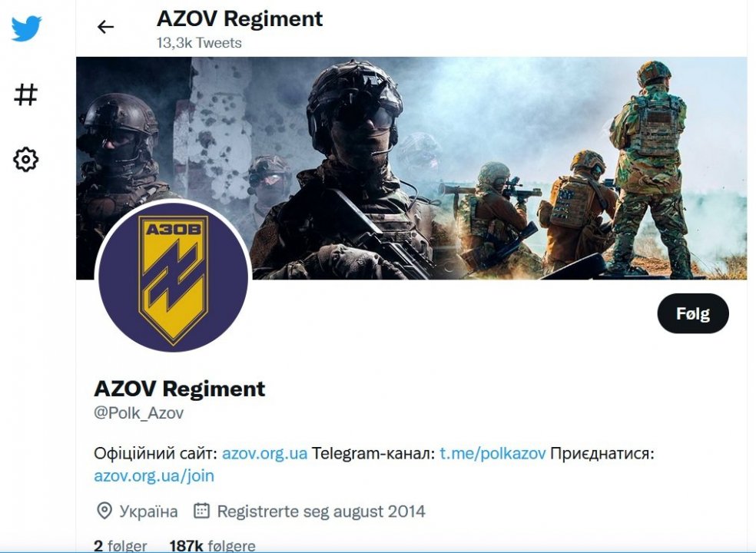Go back using the left arrow
756x553 pixels.
pyautogui.click(x=105, y=27)
